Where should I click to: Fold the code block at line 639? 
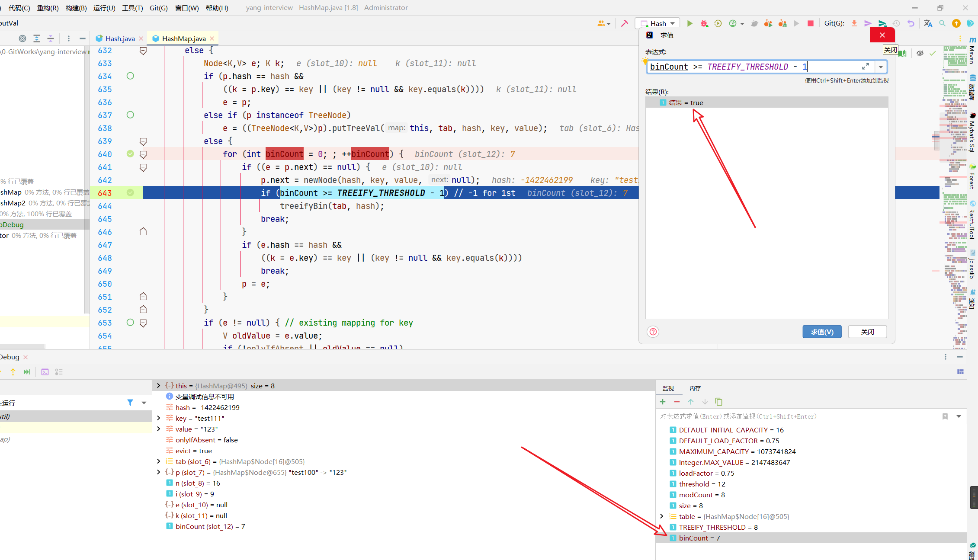[x=143, y=141]
